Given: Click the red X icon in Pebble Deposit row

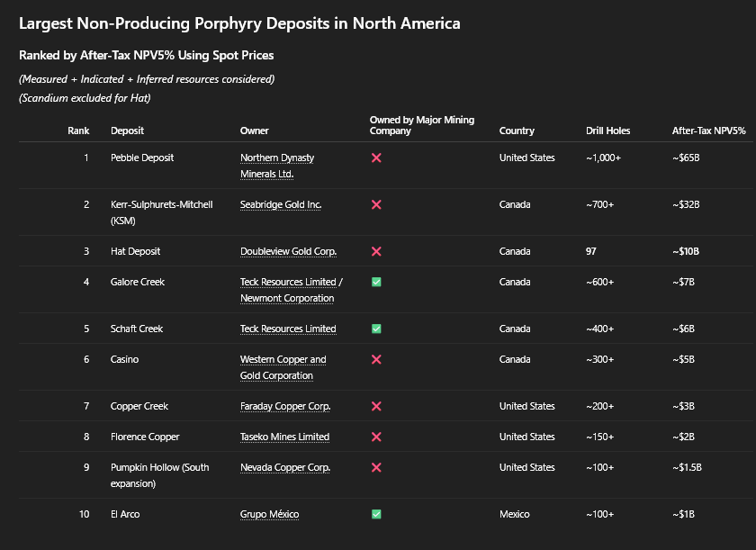Looking at the screenshot, I should click(x=376, y=158).
